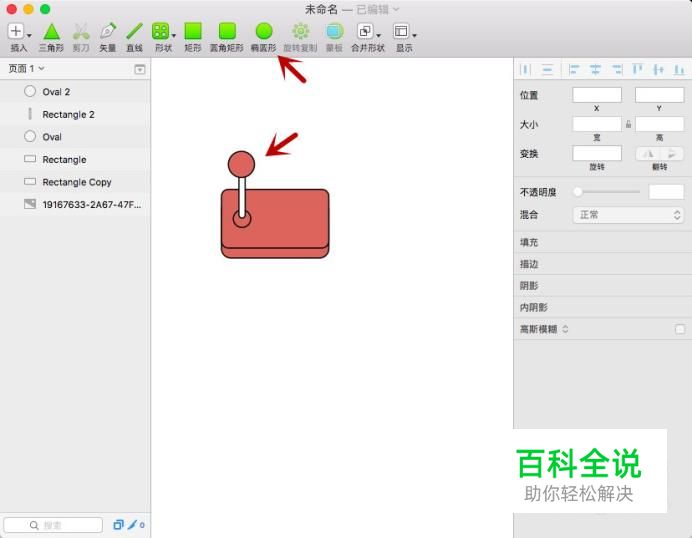The height and width of the screenshot is (538, 692).
Task: Click distribute horizontally icon in inspector
Action: [525, 69]
